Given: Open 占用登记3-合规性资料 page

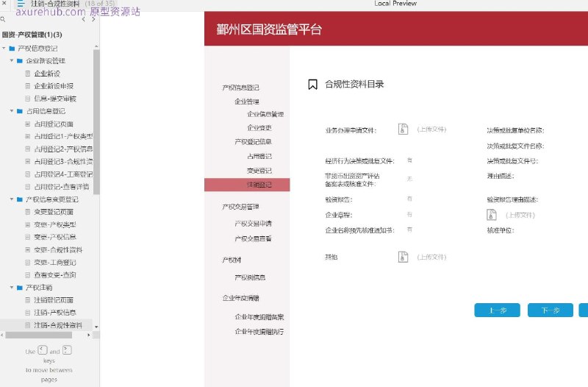Looking at the screenshot, I should pos(63,161).
